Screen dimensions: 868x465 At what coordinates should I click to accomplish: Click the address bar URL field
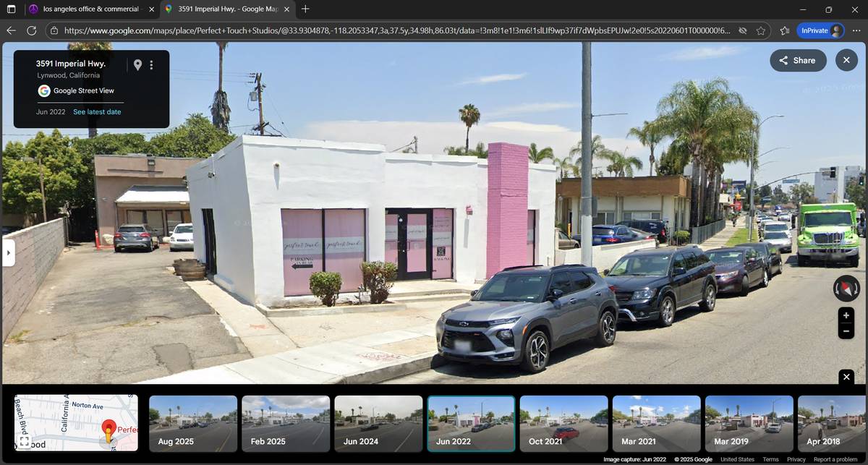(x=391, y=31)
